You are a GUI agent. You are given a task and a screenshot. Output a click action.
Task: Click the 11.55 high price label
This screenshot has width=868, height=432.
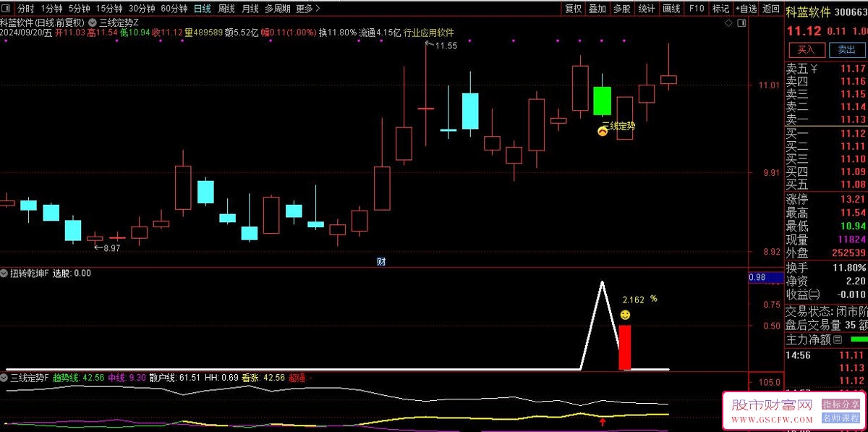pos(446,46)
